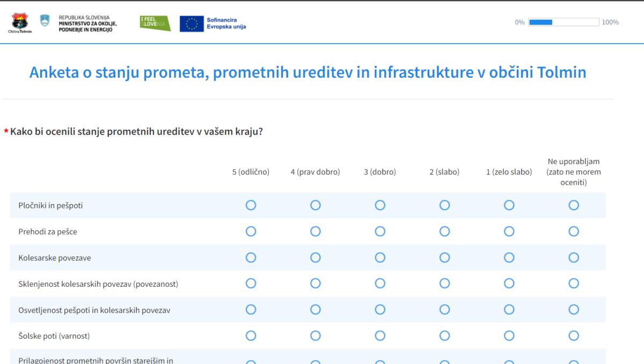Rate Sklenjenost kolesarskih povezav 5 (odlično)

251,283
